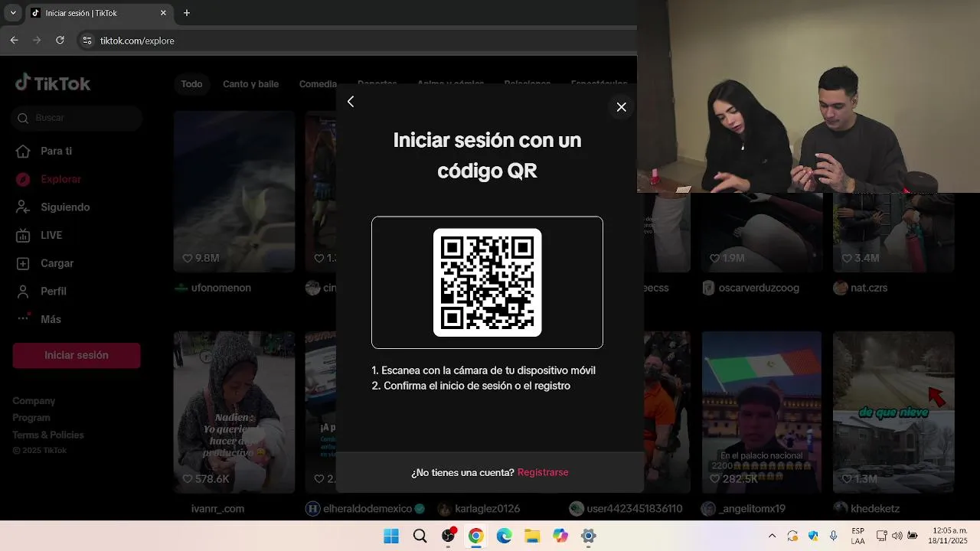Open the ivanrr_.com video thumbnail
980x551 pixels.
pyautogui.click(x=234, y=412)
